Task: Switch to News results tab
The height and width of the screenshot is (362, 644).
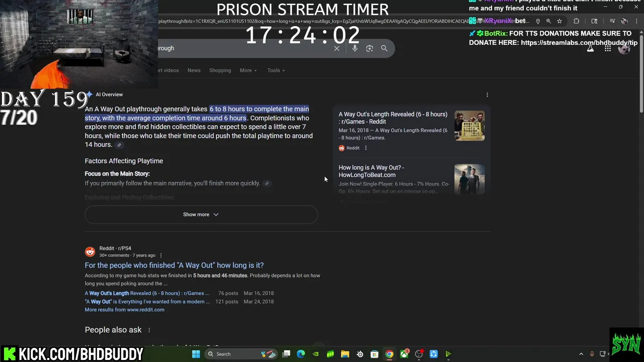Action: point(194,70)
